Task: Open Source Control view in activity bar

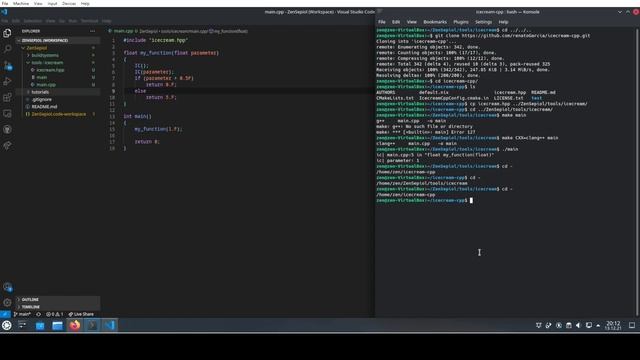Action: [7, 65]
